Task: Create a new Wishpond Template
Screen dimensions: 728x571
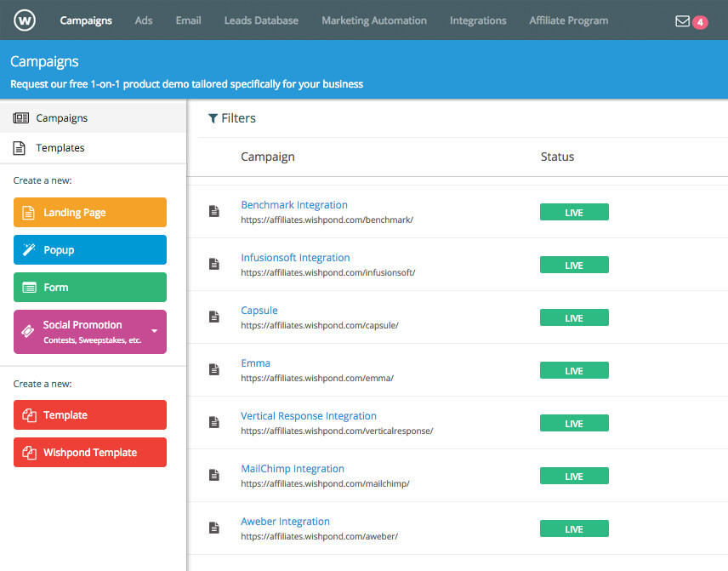Action: point(90,452)
